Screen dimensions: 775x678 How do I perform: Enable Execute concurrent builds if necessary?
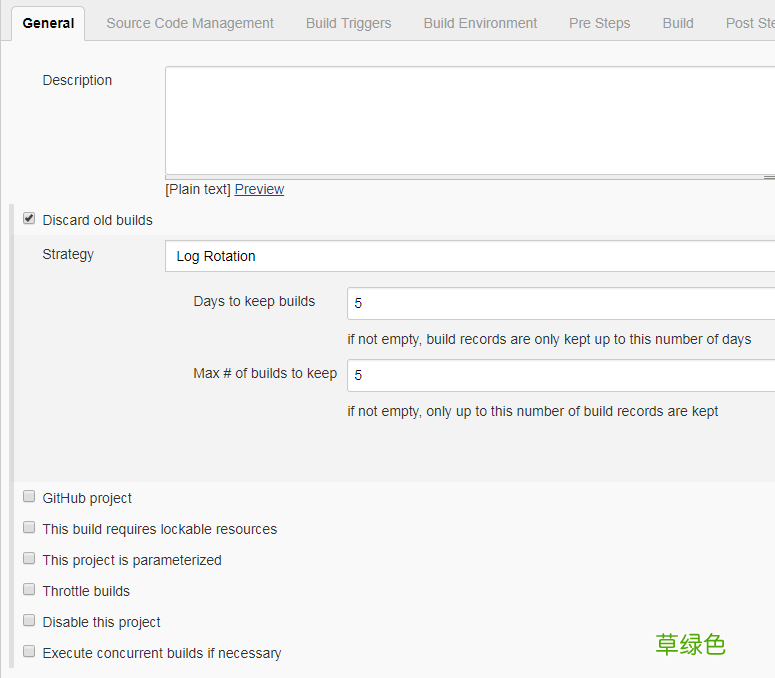29,651
